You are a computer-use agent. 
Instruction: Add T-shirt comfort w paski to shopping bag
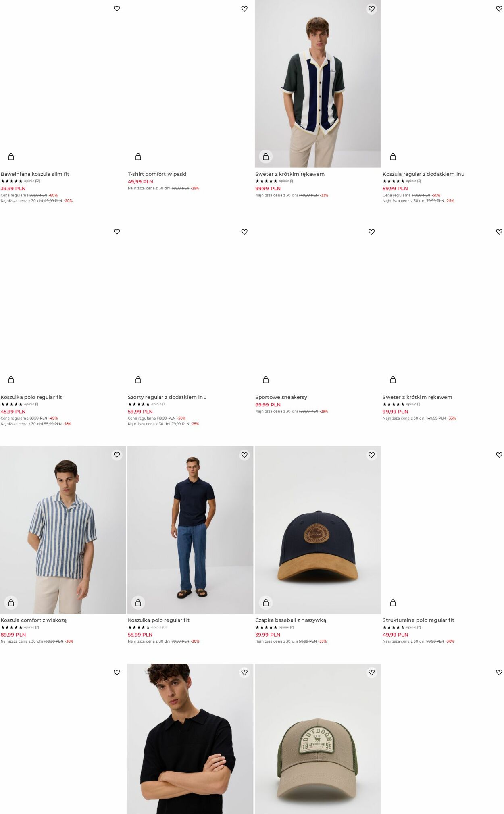point(138,156)
